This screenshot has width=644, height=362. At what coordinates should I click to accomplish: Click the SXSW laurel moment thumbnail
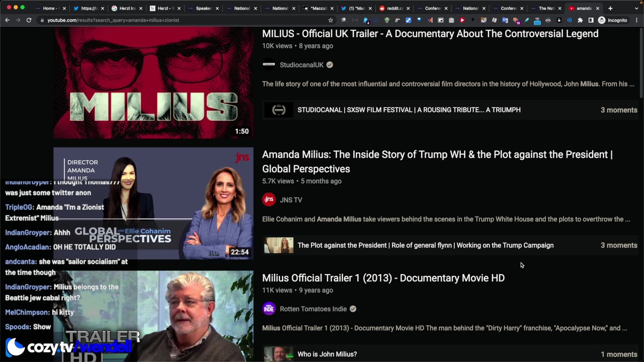click(x=279, y=110)
